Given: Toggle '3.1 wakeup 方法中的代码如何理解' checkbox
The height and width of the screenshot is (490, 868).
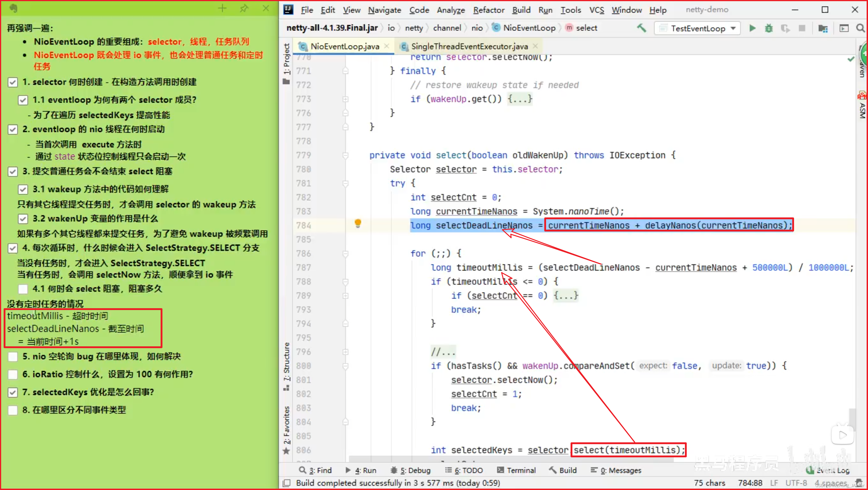Looking at the screenshot, I should tap(23, 189).
